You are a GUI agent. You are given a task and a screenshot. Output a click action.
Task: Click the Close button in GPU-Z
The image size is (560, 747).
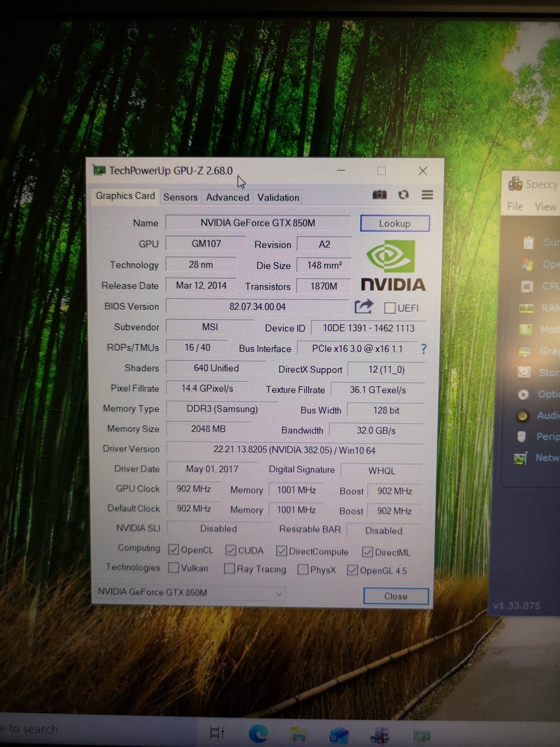[395, 596]
